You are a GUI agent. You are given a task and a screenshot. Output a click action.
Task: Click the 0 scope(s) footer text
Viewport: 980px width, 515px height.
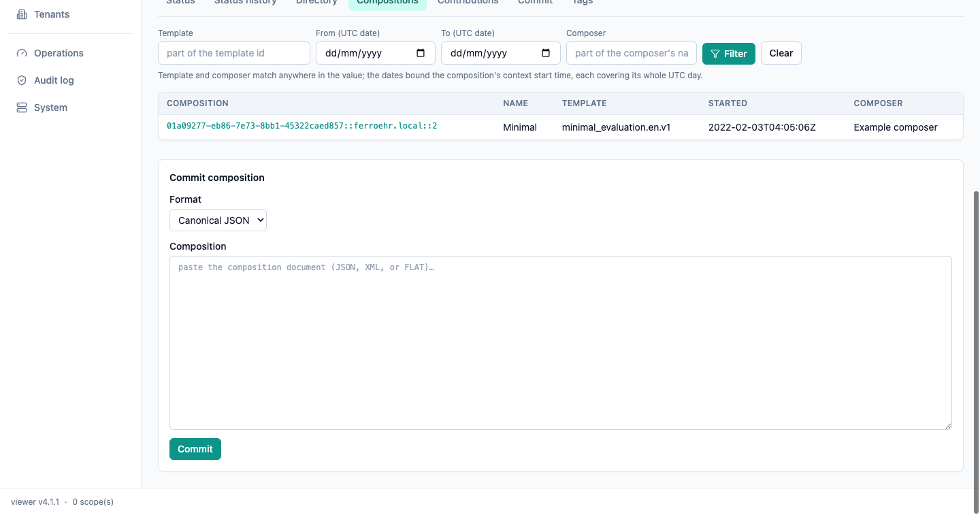click(93, 502)
